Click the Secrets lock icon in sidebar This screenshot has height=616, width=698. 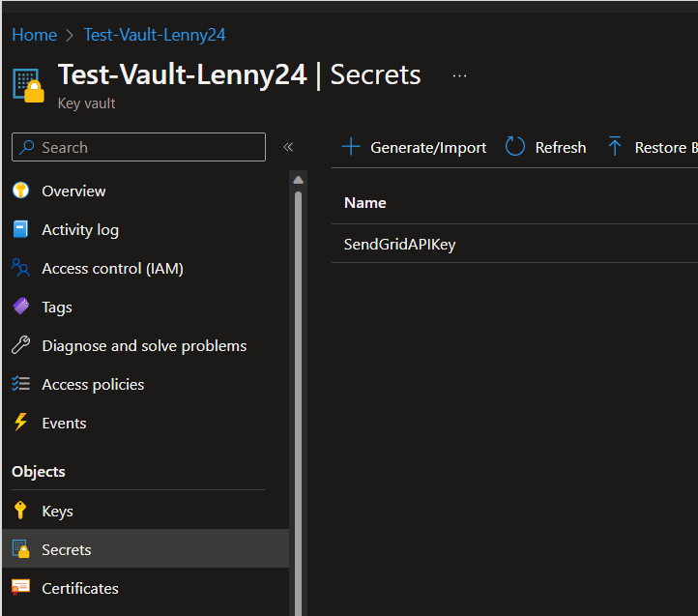[x=21, y=549]
